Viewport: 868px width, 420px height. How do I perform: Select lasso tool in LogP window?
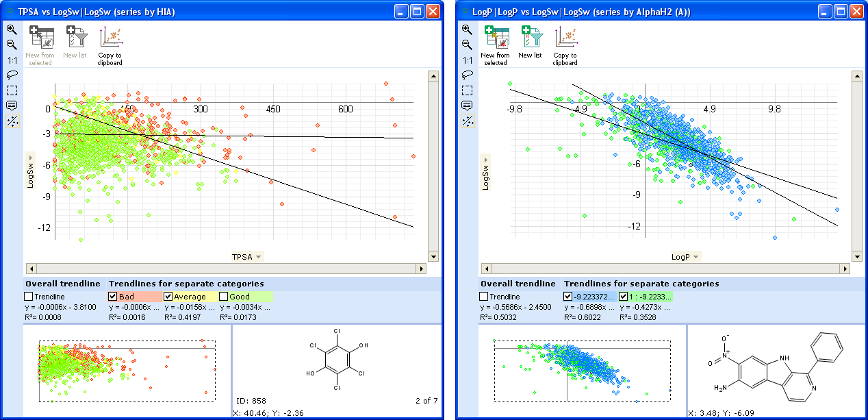[x=467, y=75]
